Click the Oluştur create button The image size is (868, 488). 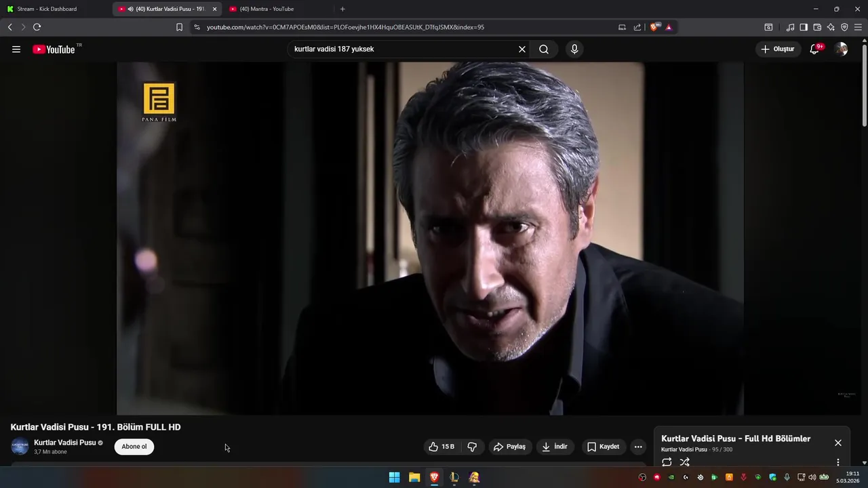(x=777, y=49)
